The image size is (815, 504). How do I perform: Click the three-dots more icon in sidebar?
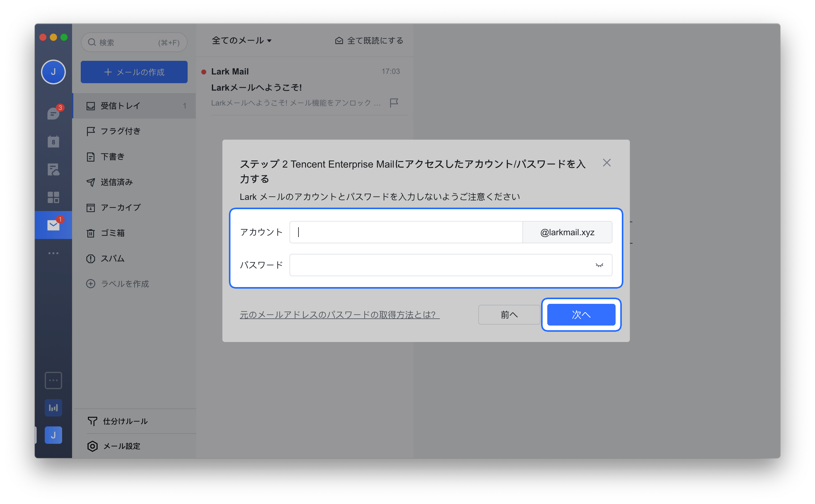[x=53, y=253]
